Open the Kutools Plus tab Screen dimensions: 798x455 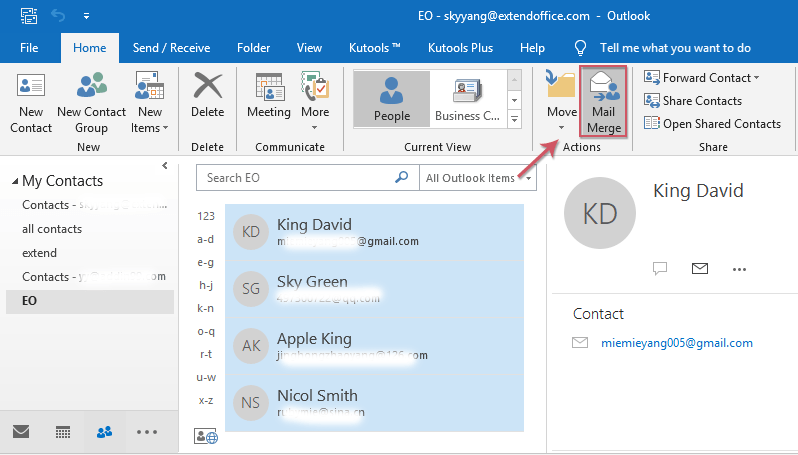coord(461,48)
